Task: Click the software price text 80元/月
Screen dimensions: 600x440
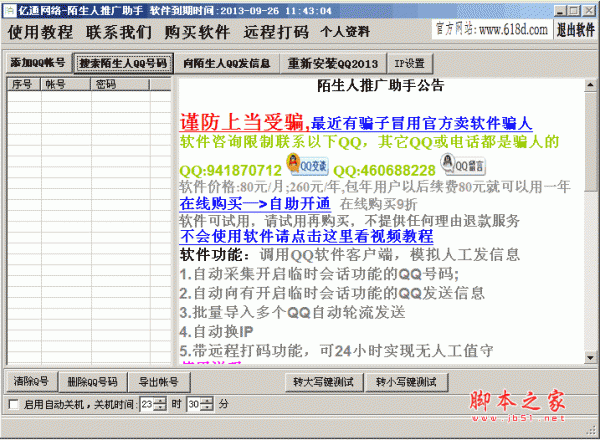Action: 261,187
